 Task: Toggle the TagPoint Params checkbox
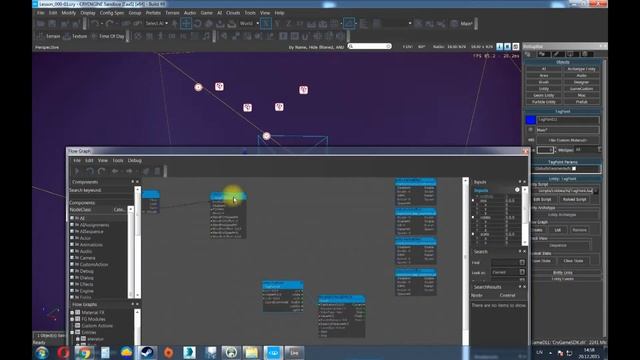574,169
